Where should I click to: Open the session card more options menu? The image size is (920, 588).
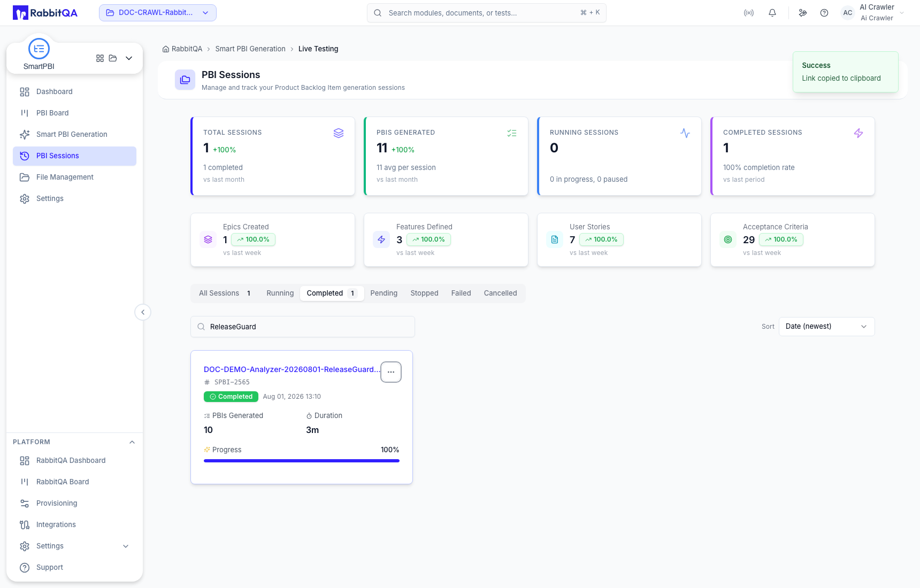coord(391,372)
